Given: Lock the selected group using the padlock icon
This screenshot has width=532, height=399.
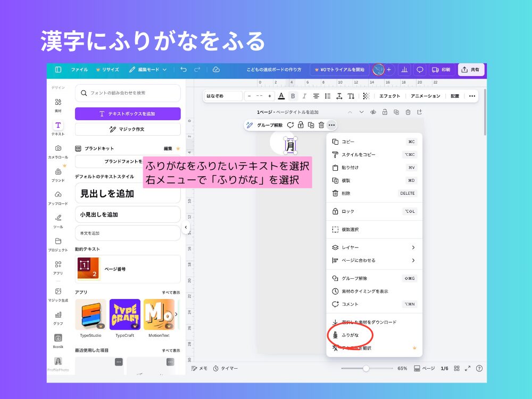Looking at the screenshot, I should pos(300,125).
